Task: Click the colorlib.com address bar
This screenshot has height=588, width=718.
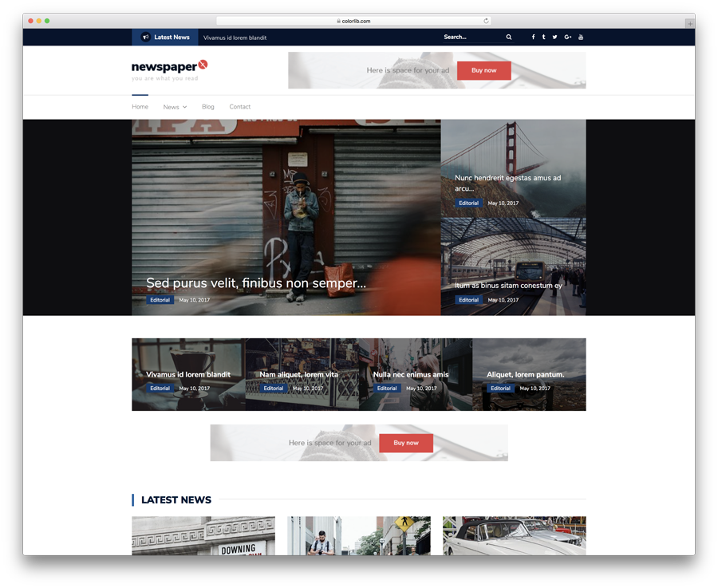Action: coord(353,21)
